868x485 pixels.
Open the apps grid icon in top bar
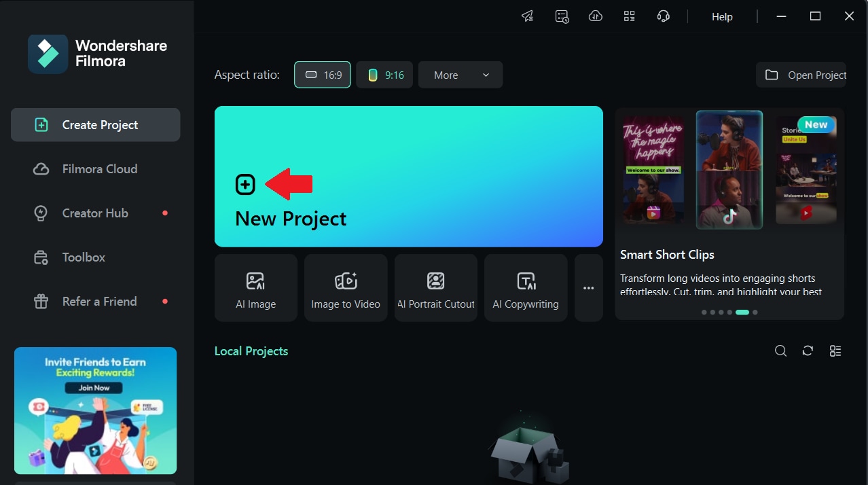630,16
